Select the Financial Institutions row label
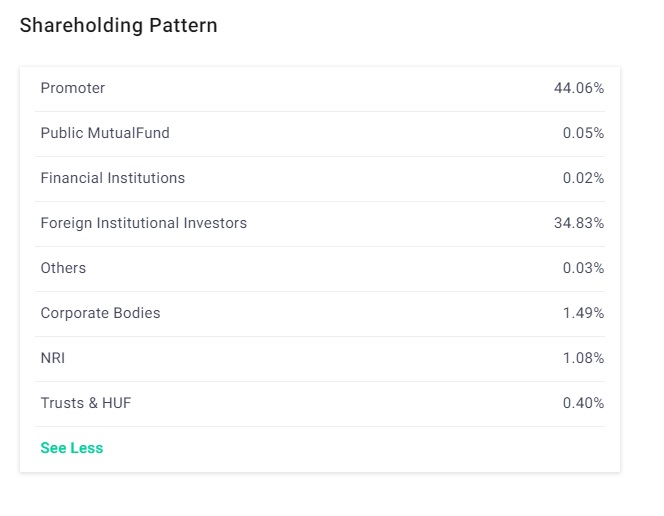The height and width of the screenshot is (516, 664). [x=112, y=178]
